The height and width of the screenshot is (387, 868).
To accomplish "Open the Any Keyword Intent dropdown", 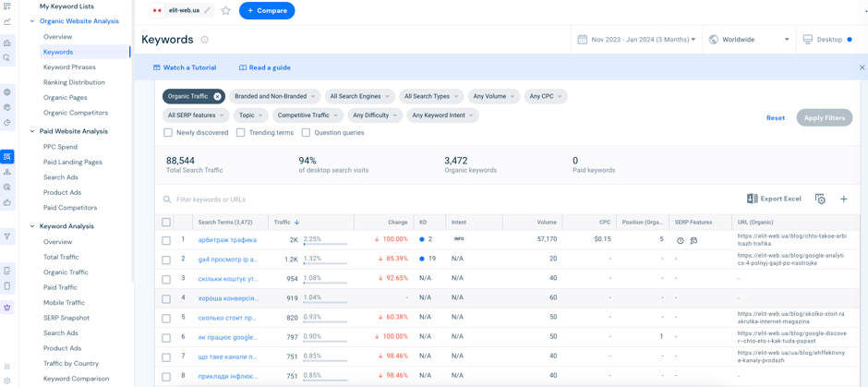I will tap(443, 115).
